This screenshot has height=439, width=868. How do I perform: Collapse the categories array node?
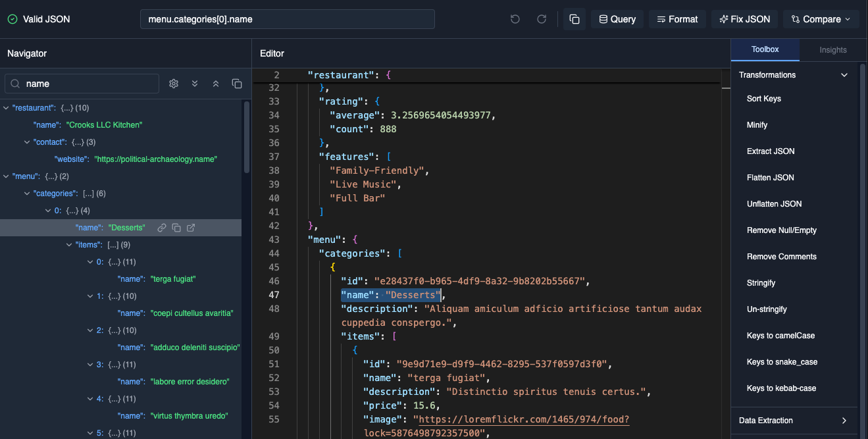(x=27, y=193)
